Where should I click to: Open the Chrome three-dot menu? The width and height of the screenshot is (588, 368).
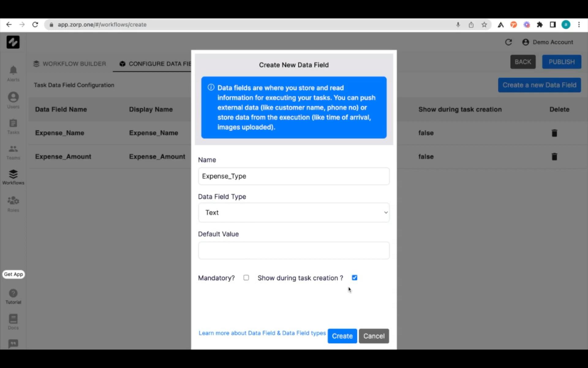[x=579, y=25]
